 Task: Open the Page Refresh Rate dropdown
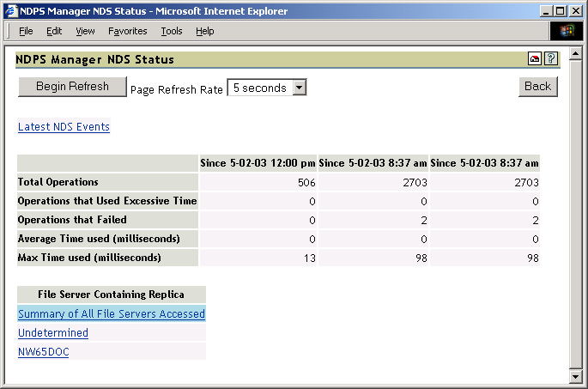pyautogui.click(x=299, y=88)
